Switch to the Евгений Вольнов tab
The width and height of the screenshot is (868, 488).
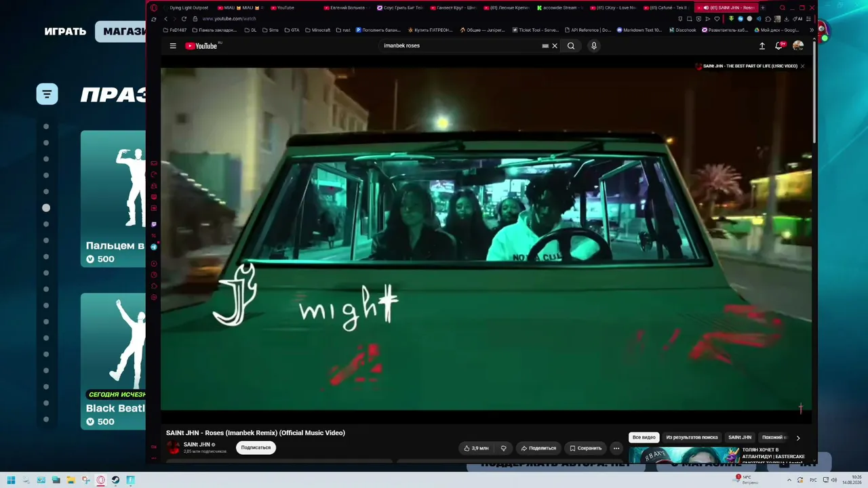pos(346,8)
